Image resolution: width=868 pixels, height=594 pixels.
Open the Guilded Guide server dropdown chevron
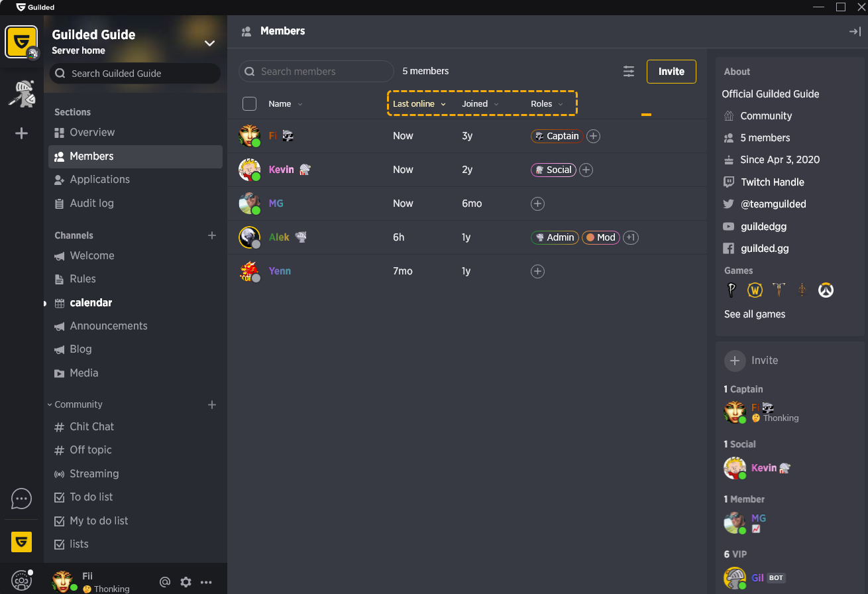pos(209,43)
